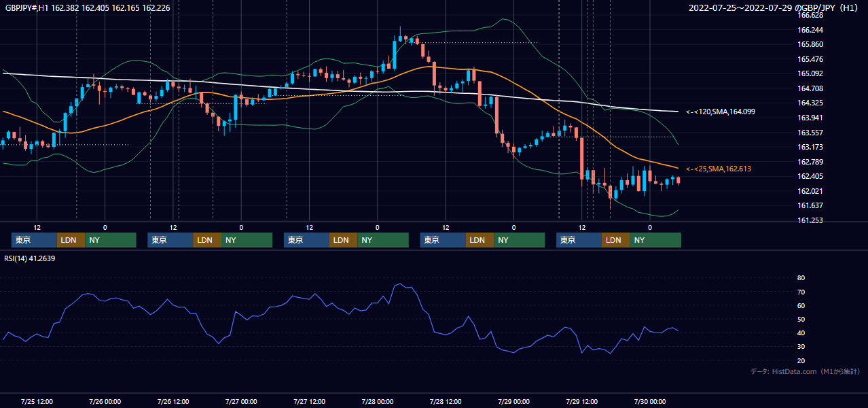Click price axis value 164.708
This screenshot has height=408, width=868.
pos(810,88)
